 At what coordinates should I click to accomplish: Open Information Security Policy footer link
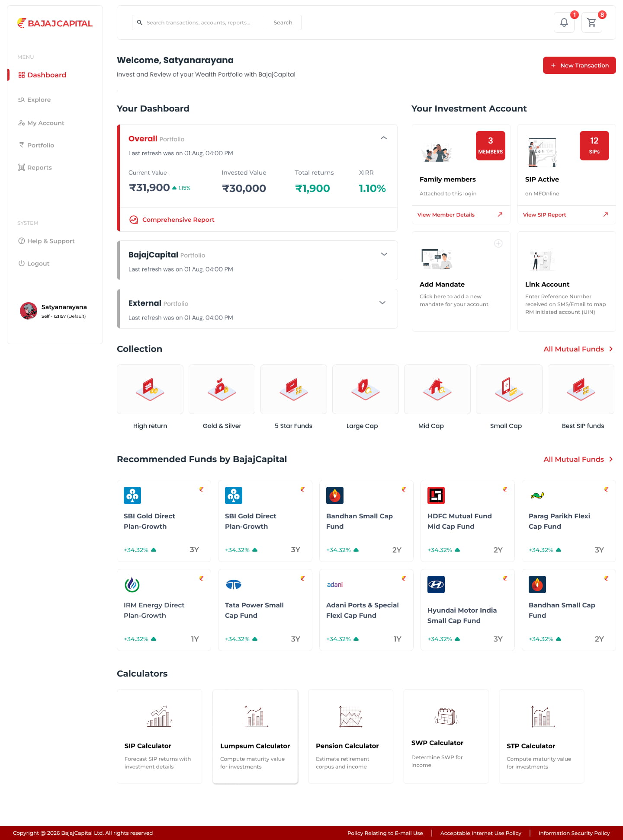tap(574, 833)
